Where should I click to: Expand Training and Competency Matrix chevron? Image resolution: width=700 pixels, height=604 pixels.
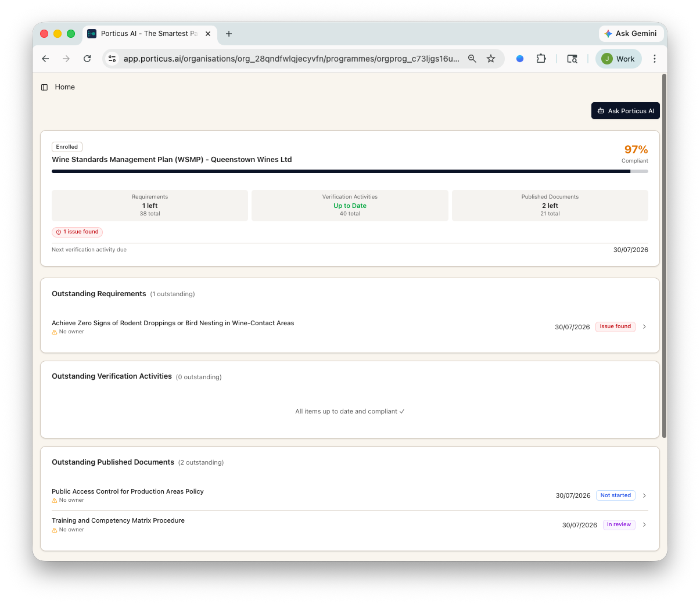point(644,525)
